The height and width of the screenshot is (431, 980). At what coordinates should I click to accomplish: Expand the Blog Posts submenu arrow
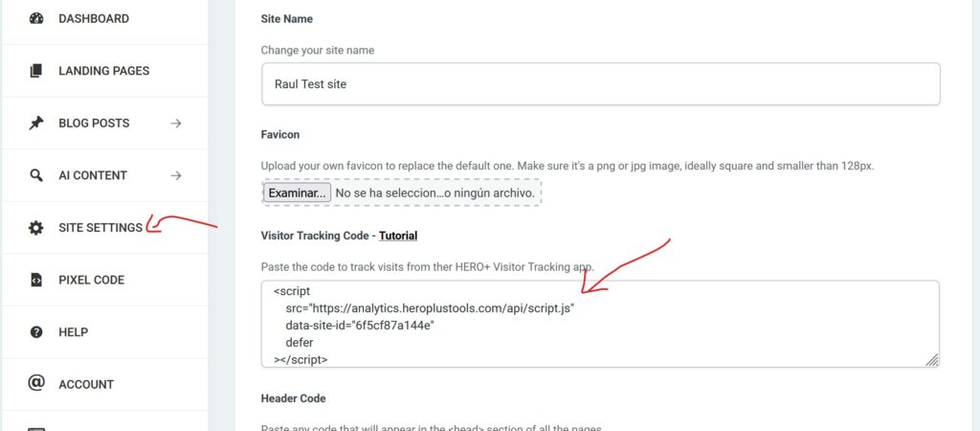click(176, 123)
